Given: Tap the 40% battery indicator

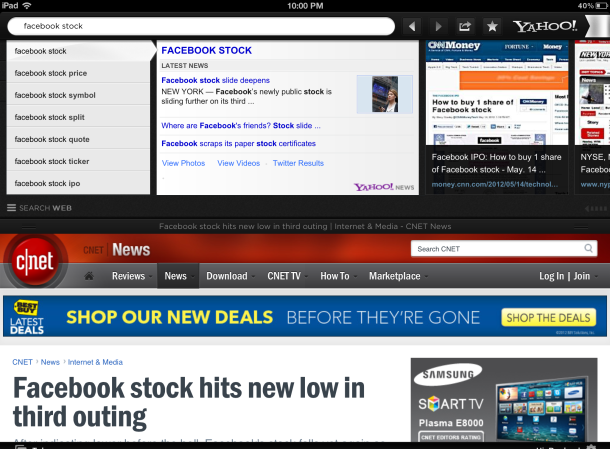Looking at the screenshot, I should [x=593, y=5].
